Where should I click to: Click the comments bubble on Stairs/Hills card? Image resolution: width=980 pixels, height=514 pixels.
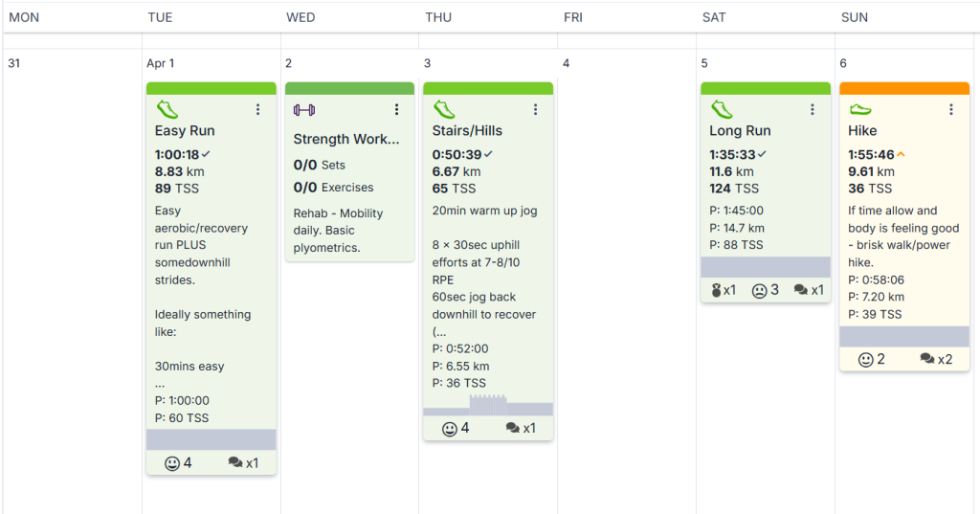[513, 429]
